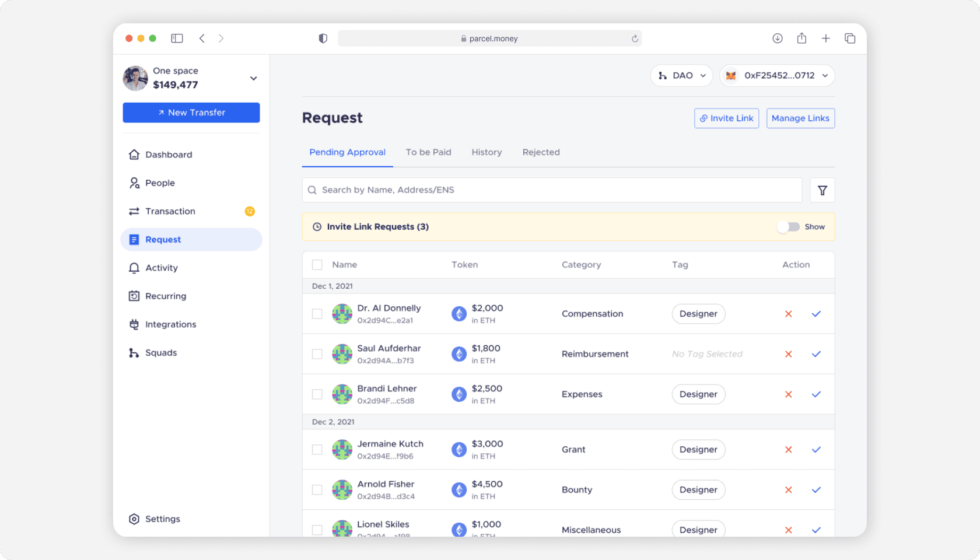Open Recurring in the sidebar
Image resolution: width=980 pixels, height=560 pixels.
[191, 296]
